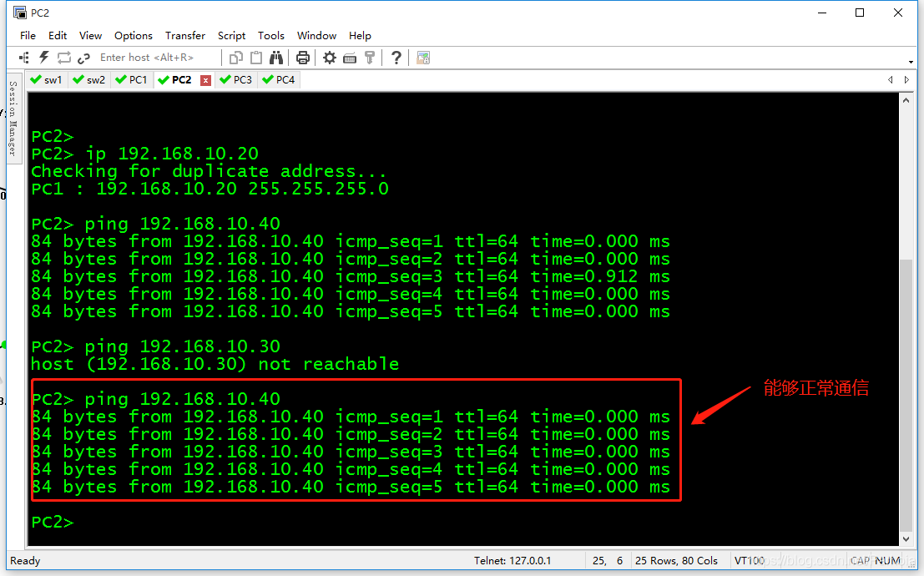The image size is (924, 576).
Task: Click the Copy toolbar icon
Action: tap(235, 58)
